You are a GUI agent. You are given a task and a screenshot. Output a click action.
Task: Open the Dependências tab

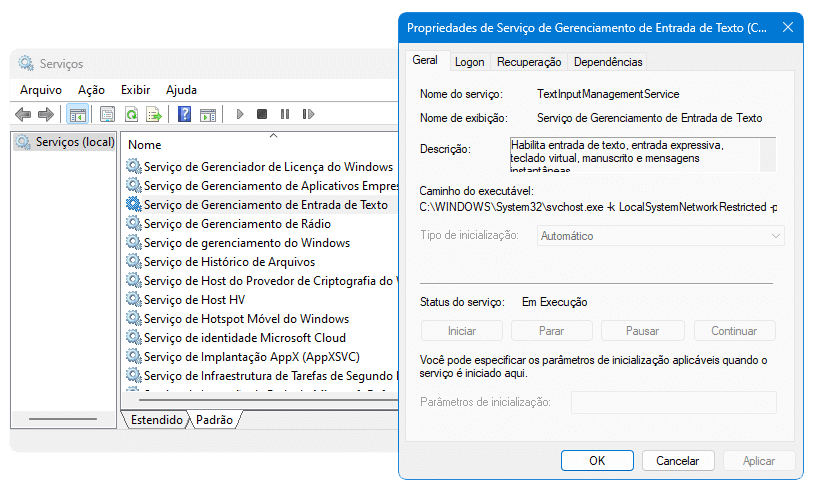click(x=608, y=62)
